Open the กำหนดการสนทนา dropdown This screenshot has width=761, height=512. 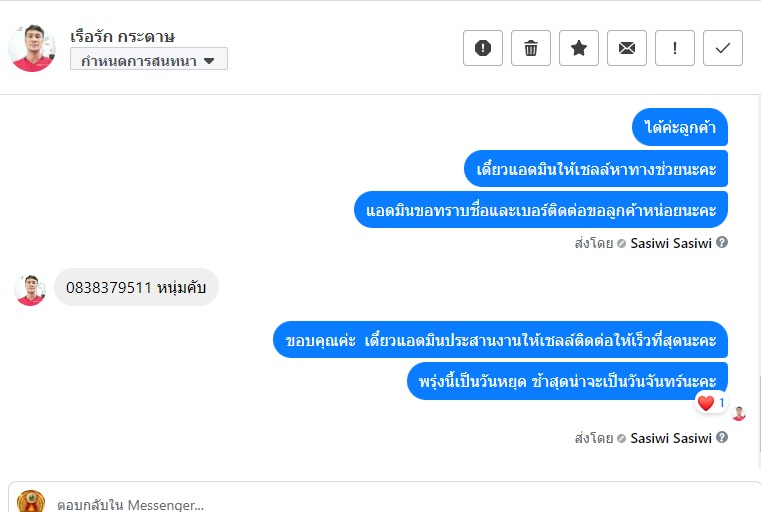[149, 60]
